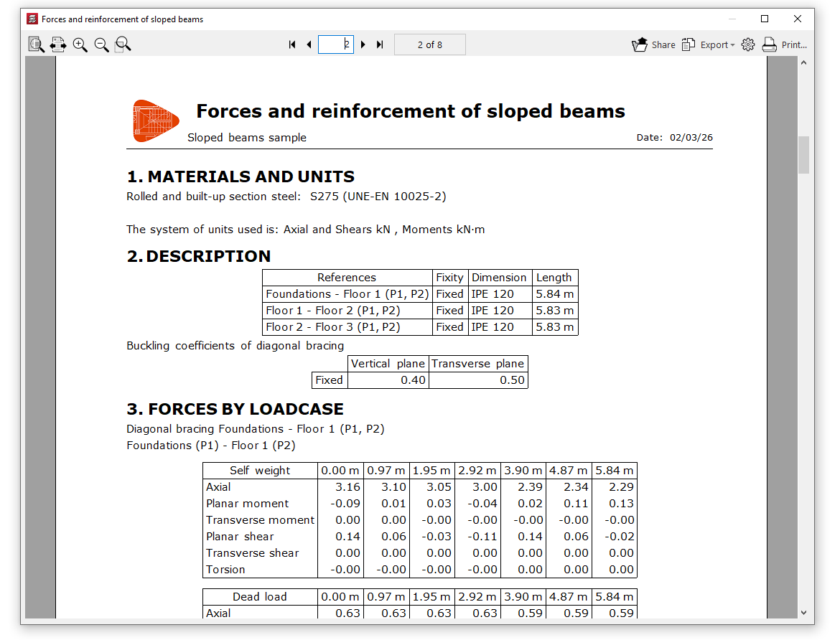
Task: Click the '2 of 8' page indicator
Action: coord(429,44)
